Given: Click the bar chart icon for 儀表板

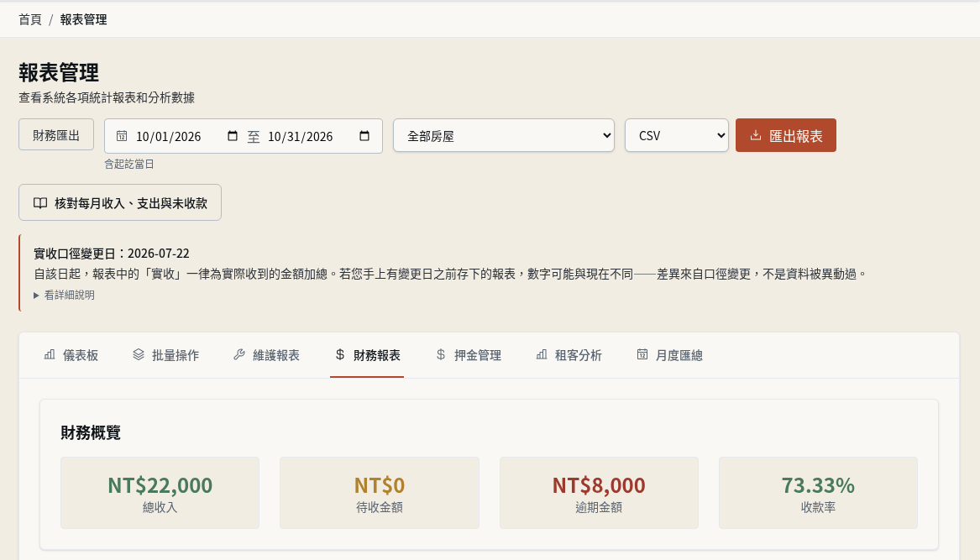Looking at the screenshot, I should click(50, 355).
